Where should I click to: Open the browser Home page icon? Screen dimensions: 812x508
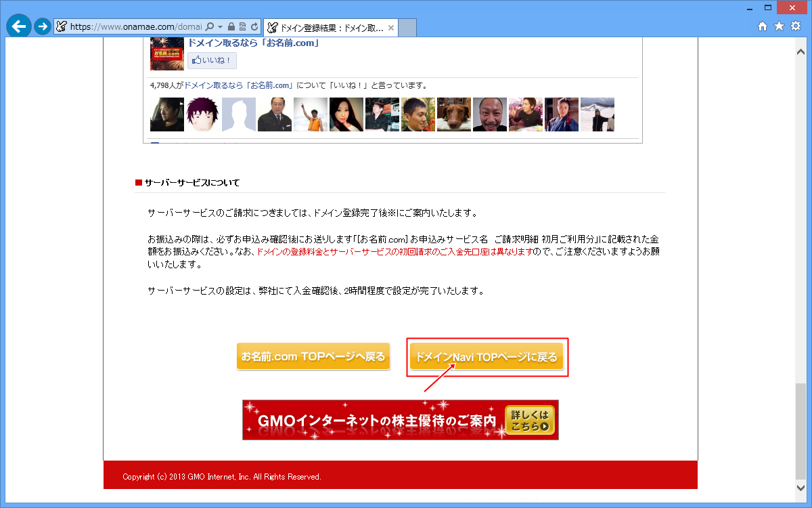click(763, 26)
